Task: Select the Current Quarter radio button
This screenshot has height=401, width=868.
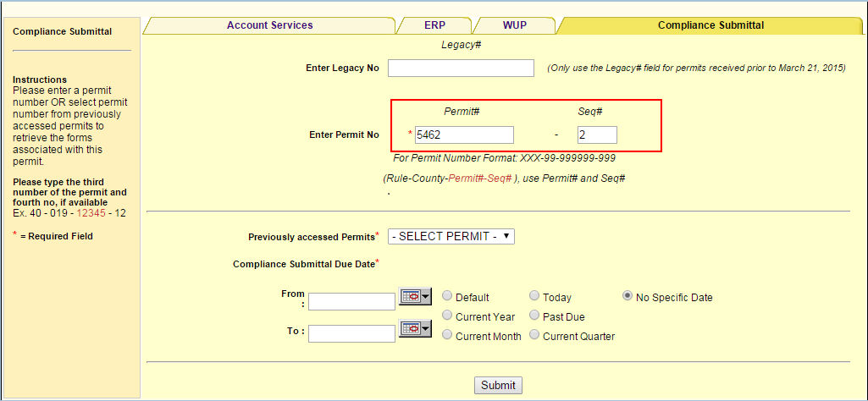Action: click(534, 335)
